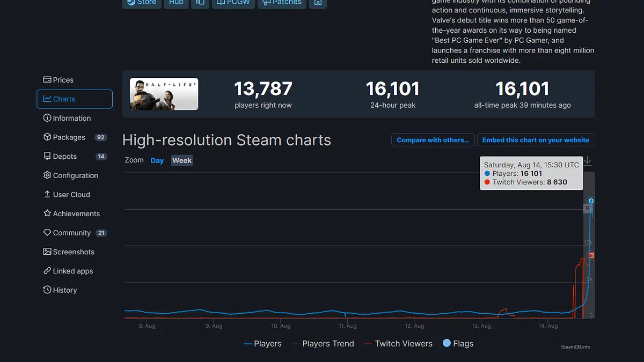This screenshot has height=362, width=644.
Task: Click the chart download icon
Action: (588, 161)
